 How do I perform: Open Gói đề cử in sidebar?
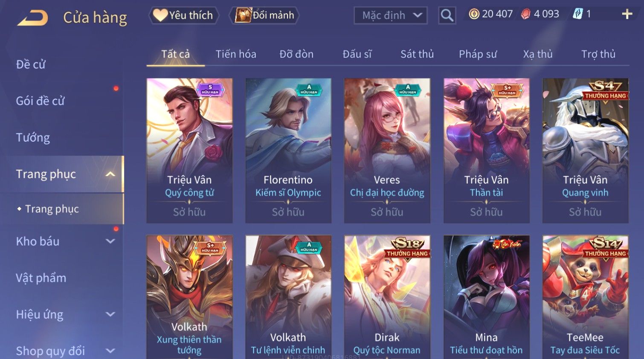(40, 101)
